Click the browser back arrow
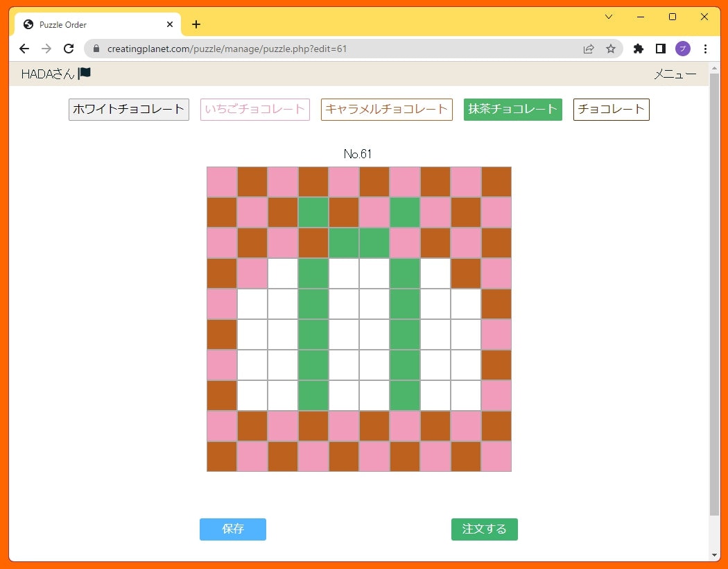The image size is (728, 569). point(24,49)
